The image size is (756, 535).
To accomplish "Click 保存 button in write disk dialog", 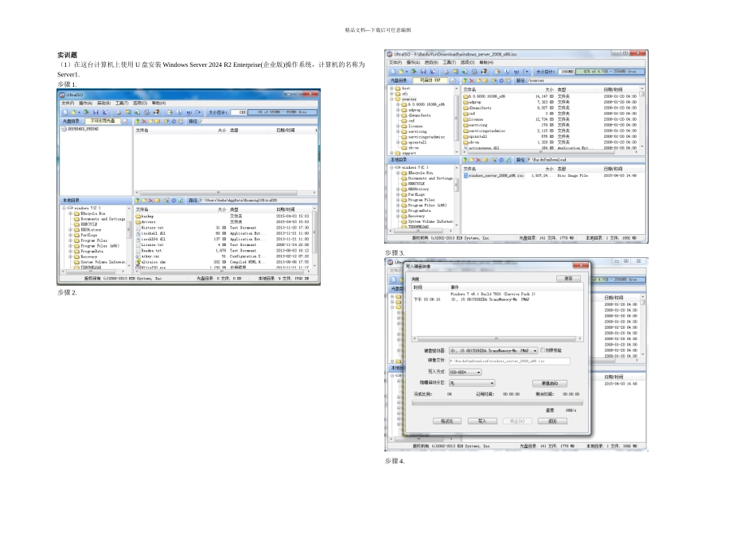I will pyautogui.click(x=568, y=279).
